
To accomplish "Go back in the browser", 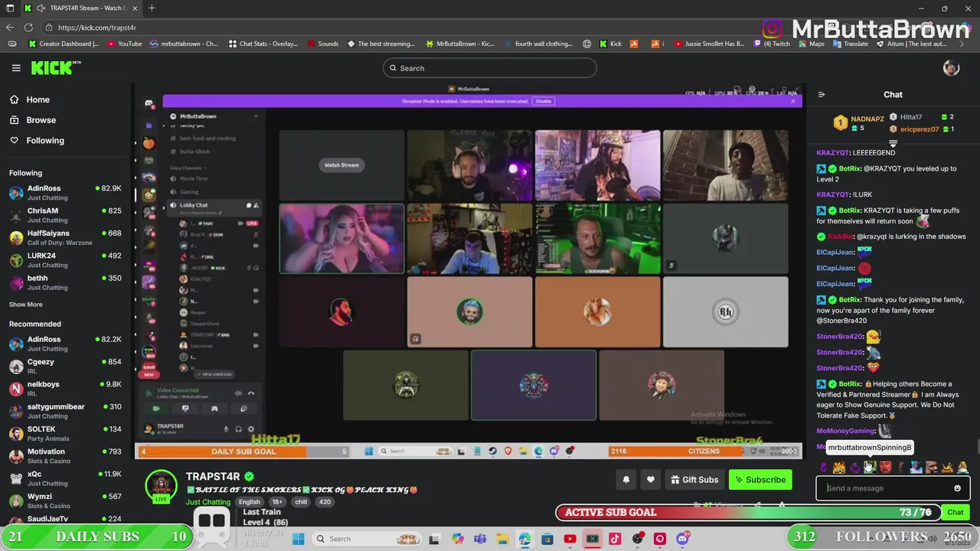I will (10, 28).
